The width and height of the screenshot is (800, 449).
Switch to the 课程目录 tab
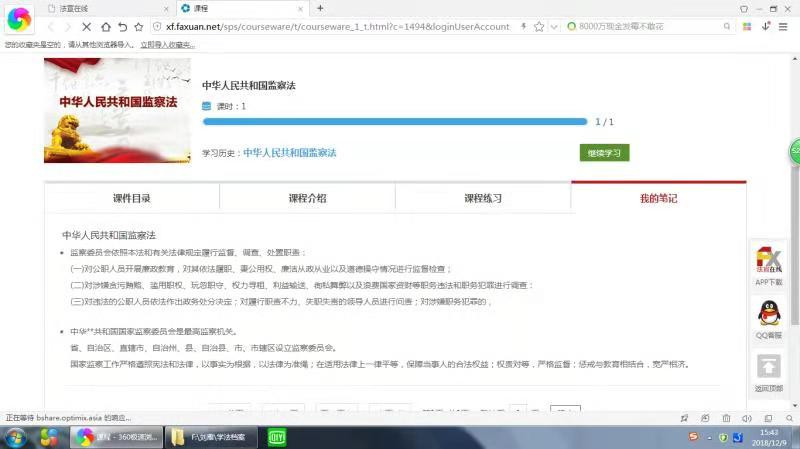tap(132, 198)
